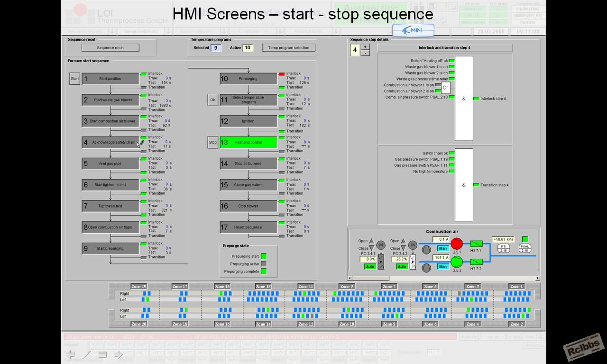
Task: Click the silencer symbol before blower 2.5.2
Action: [x=426, y=267]
